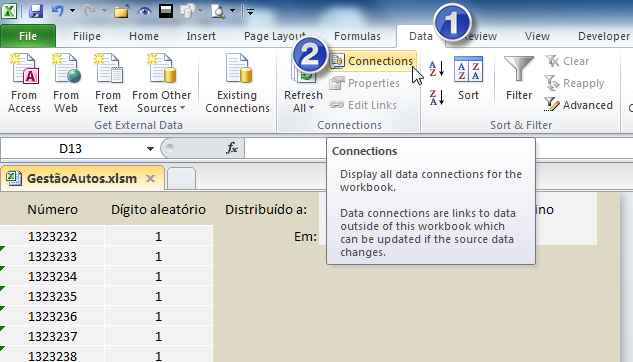Open the Sort dialog button

468,79
